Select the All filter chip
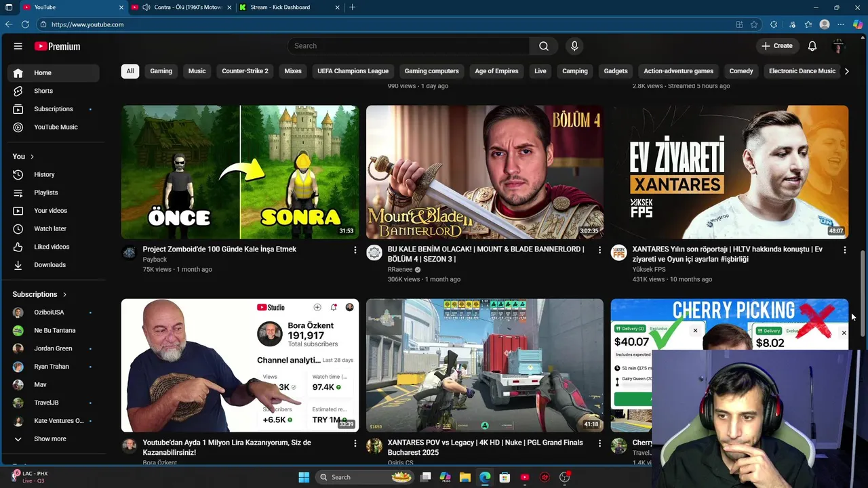 130,71
